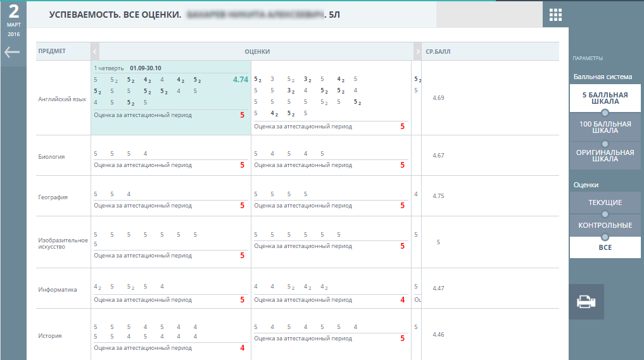This screenshot has width=644, height=360.
Task: Show only Текущие grades
Action: click(x=605, y=202)
